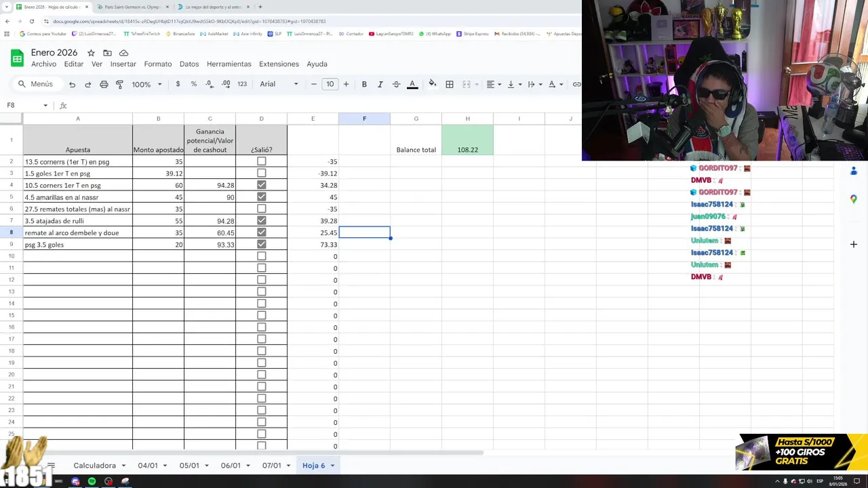
Task: Switch to the 04/01 sheet tab
Action: (x=148, y=466)
